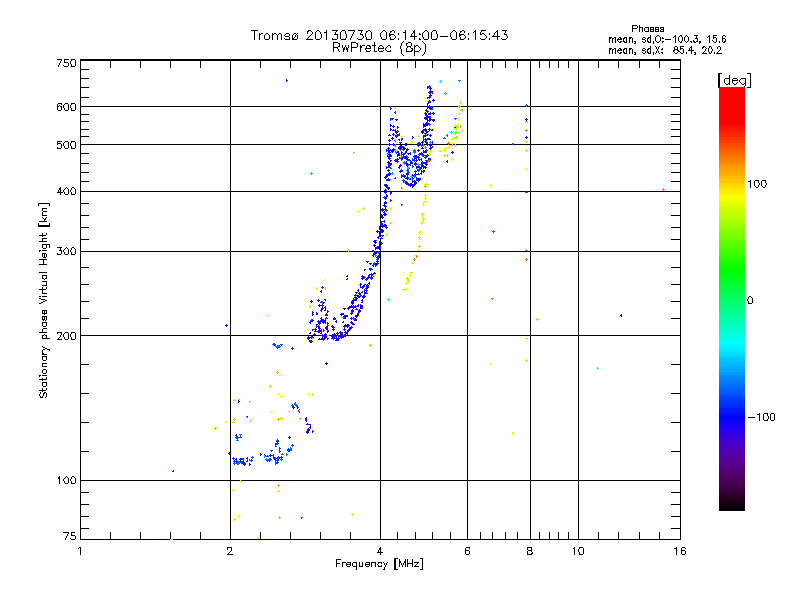Click the 'Stationary phase Virtual Height [km]' y-axis label

pyautogui.click(x=44, y=300)
